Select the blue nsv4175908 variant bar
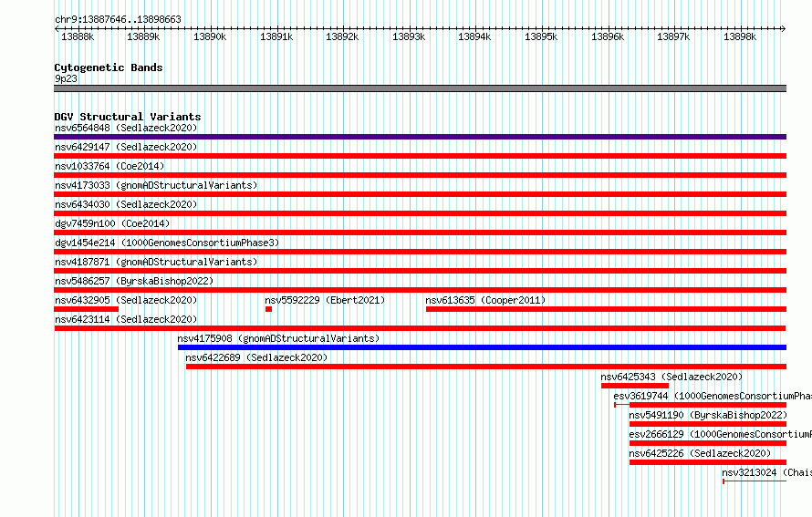This screenshot has width=812, height=517. click(x=482, y=347)
